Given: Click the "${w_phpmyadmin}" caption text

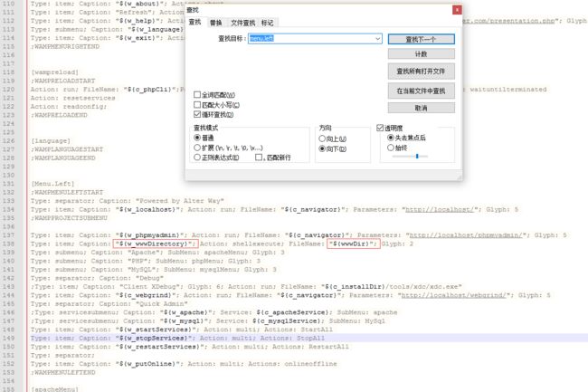Looking at the screenshot, I should [150, 235].
